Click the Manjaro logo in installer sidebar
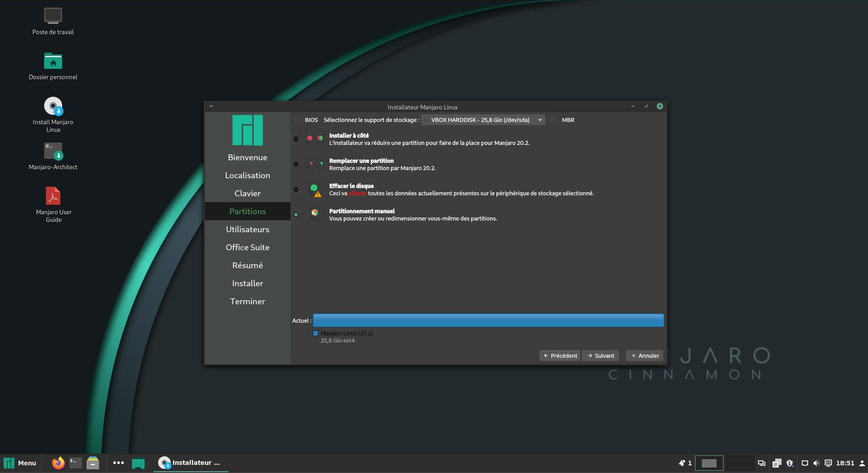The height and width of the screenshot is (473, 868). [247, 130]
